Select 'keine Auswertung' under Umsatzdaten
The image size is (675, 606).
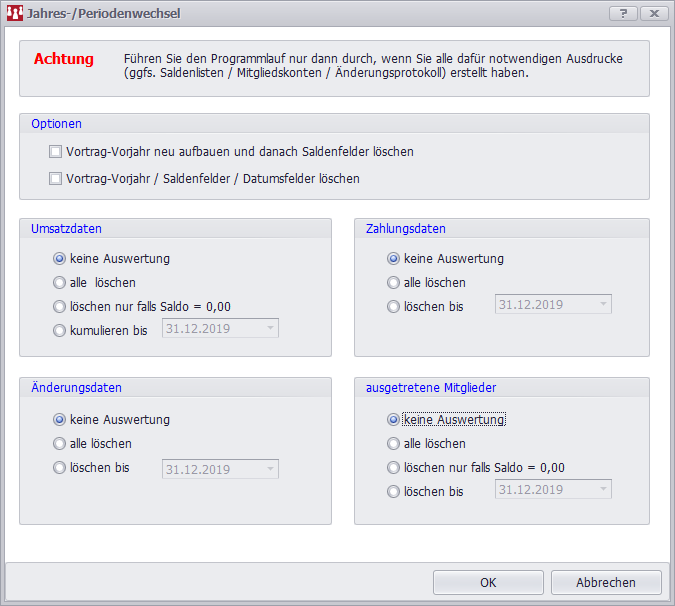click(x=59, y=259)
